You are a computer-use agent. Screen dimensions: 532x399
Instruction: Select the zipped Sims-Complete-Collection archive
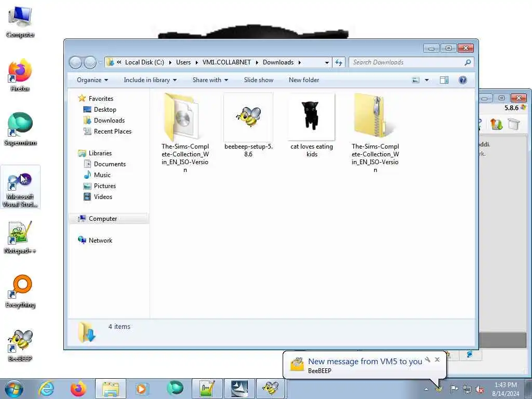tap(375, 132)
